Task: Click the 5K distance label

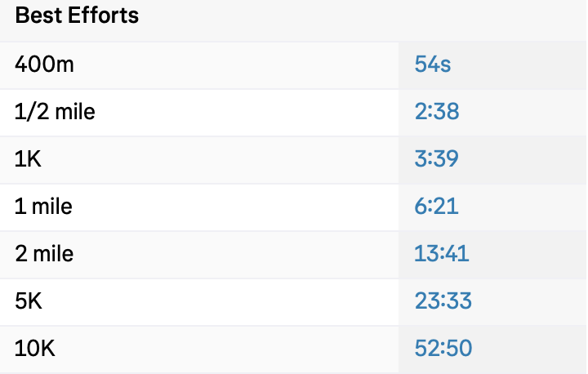Action: click(x=29, y=301)
